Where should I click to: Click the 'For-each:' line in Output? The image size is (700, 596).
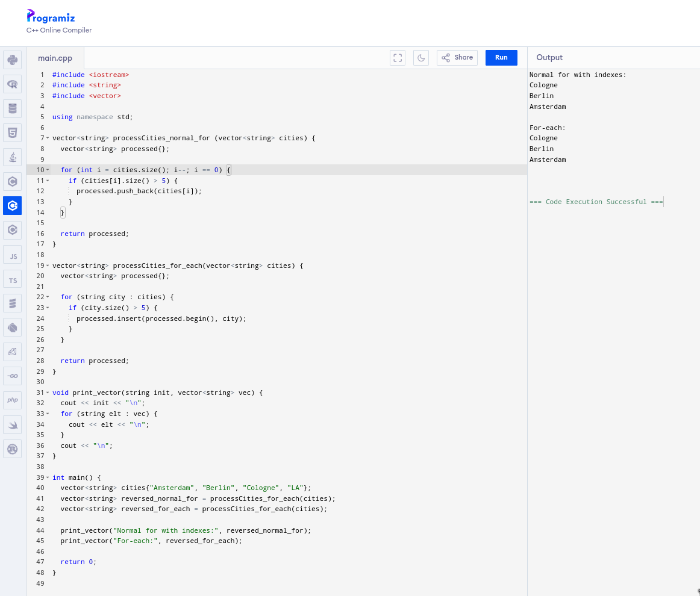click(x=548, y=128)
